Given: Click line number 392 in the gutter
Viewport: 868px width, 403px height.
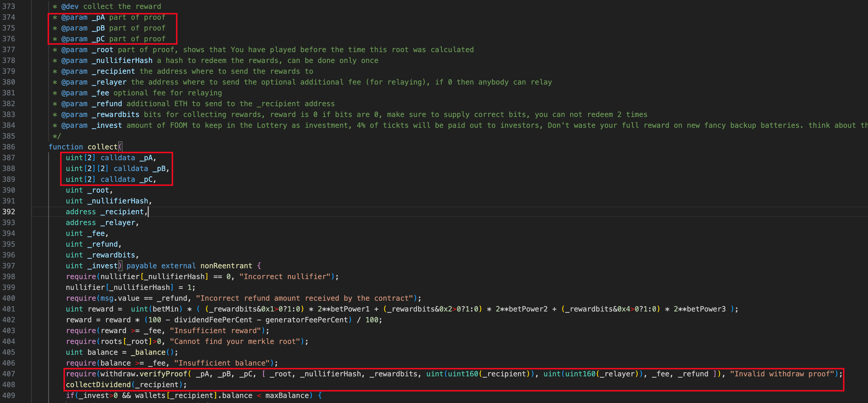Looking at the screenshot, I should pyautogui.click(x=8, y=212).
